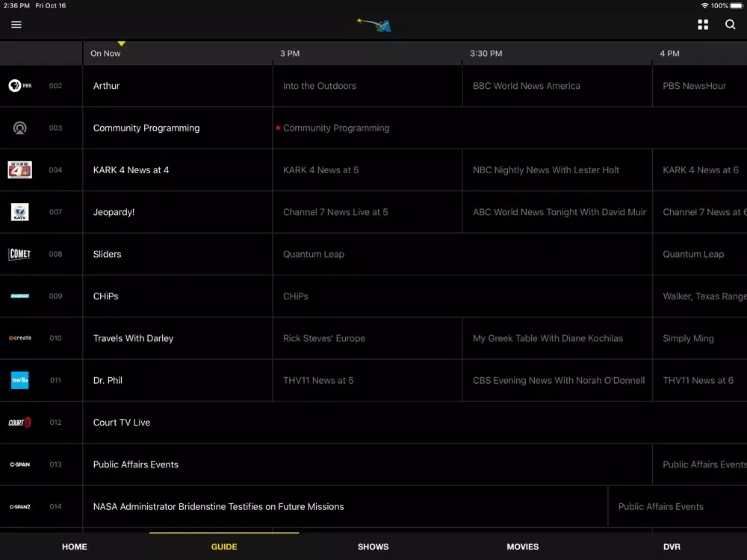Check the Wi-Fi status icon
Image resolution: width=747 pixels, height=560 pixels.
click(704, 6)
